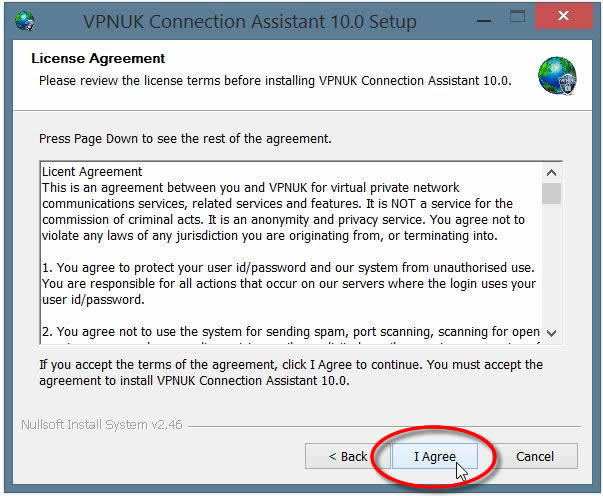603x496 pixels.
Task: Click the window title 'VPNUK Connection Assistant 10.0 Setup'
Action: [250, 22]
